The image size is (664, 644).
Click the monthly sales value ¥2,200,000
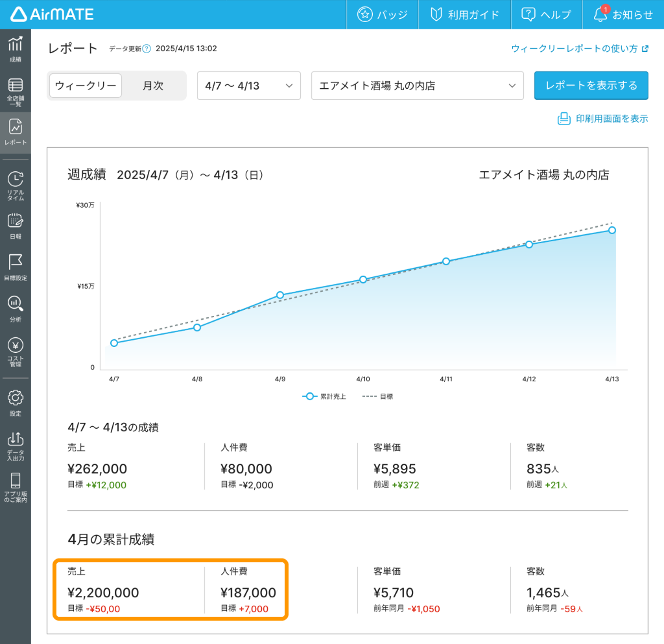pyautogui.click(x=103, y=593)
